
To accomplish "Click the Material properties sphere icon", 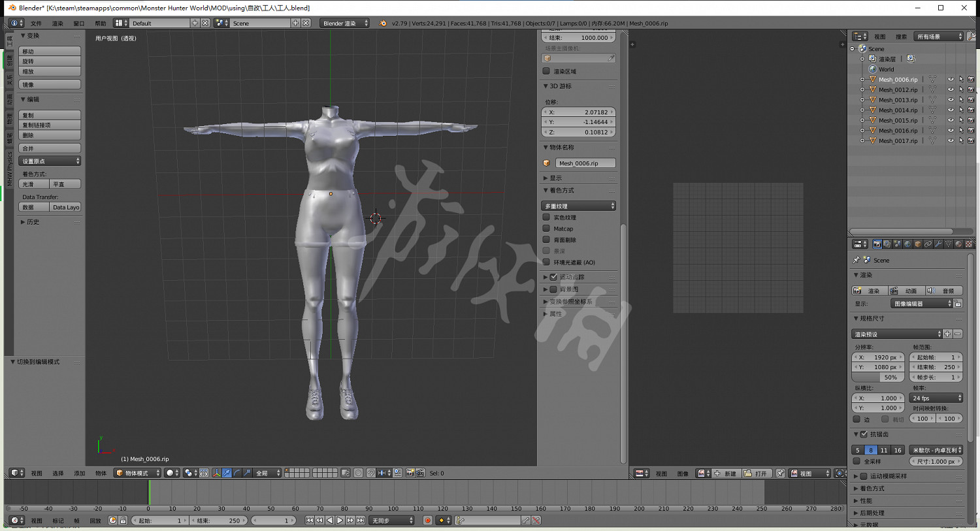I will [x=958, y=244].
